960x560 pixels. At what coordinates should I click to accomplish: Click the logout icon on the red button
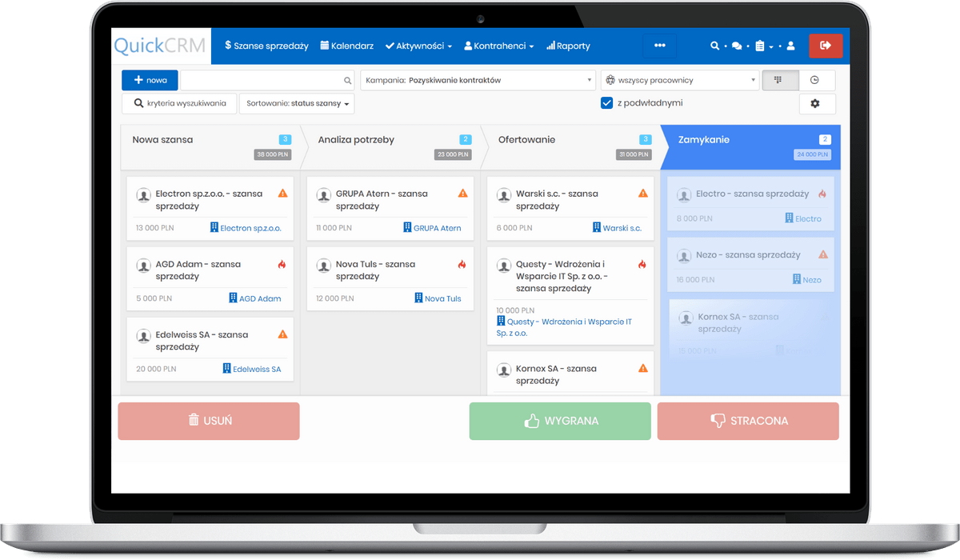click(x=826, y=46)
